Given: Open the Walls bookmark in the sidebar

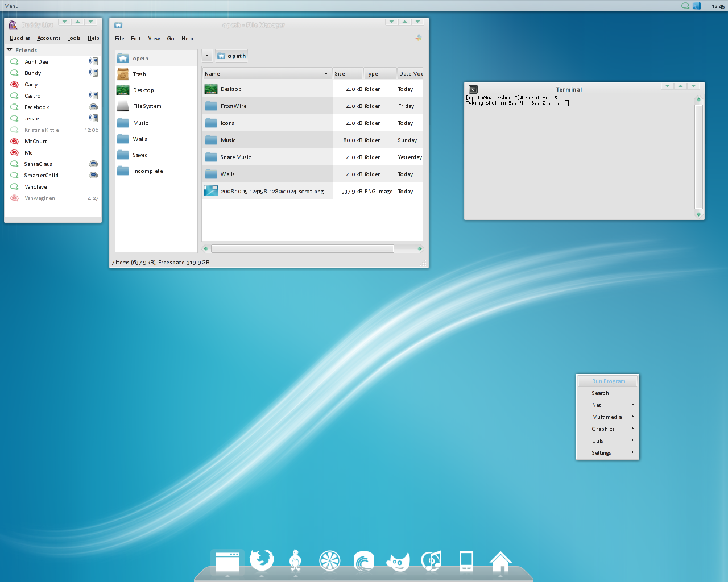Looking at the screenshot, I should tap(155, 139).
